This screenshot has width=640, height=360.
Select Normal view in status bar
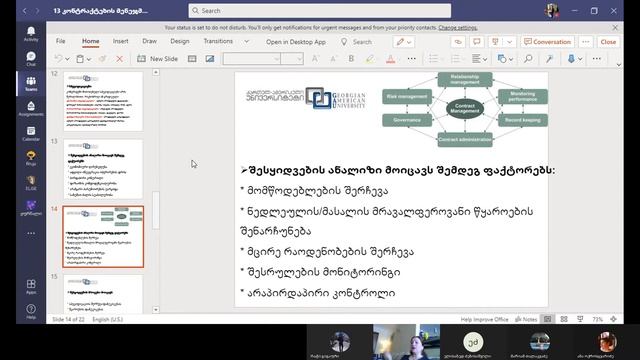pyautogui.click(x=547, y=319)
